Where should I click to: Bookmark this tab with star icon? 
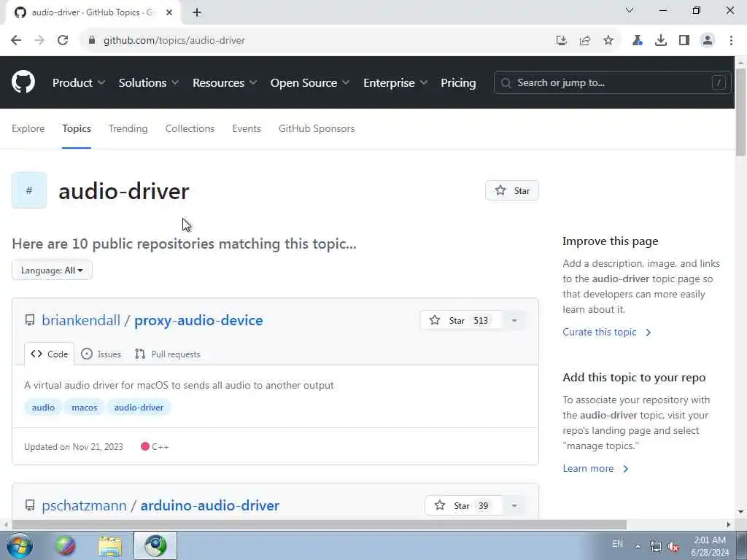click(608, 41)
